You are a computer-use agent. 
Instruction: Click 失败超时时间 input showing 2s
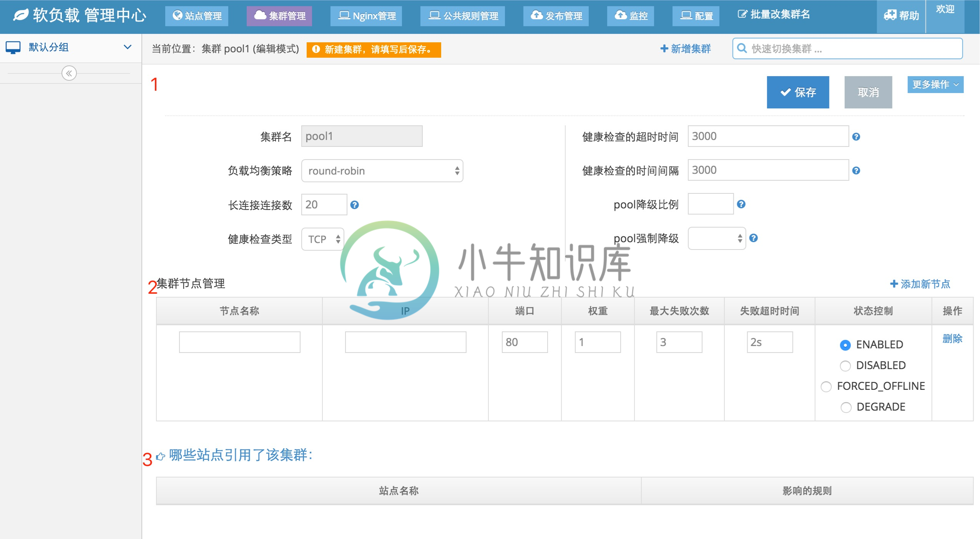click(x=770, y=342)
